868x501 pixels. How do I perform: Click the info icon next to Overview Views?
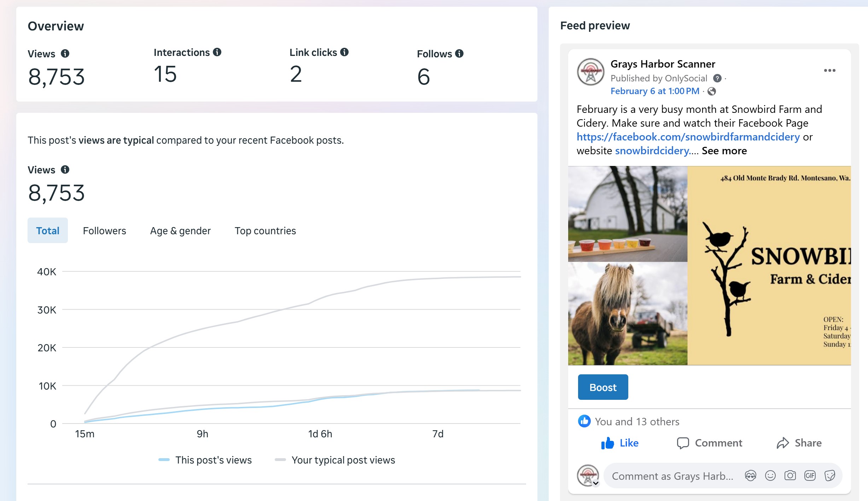[x=65, y=54]
